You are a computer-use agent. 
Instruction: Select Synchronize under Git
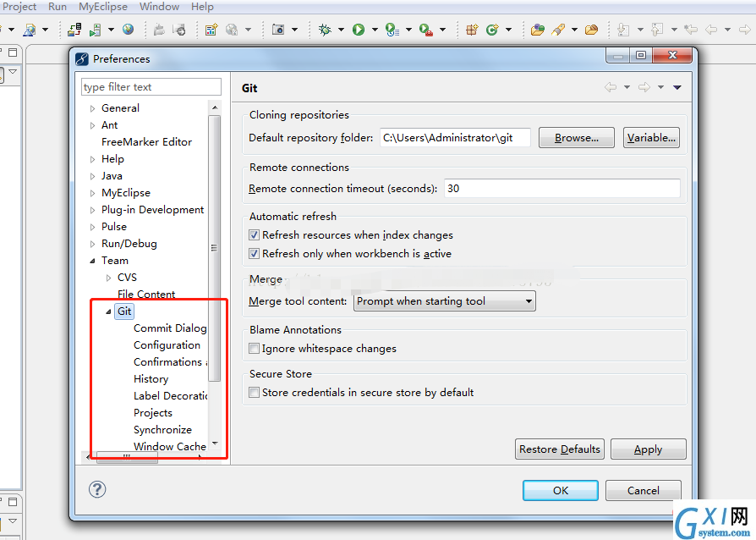[162, 429]
